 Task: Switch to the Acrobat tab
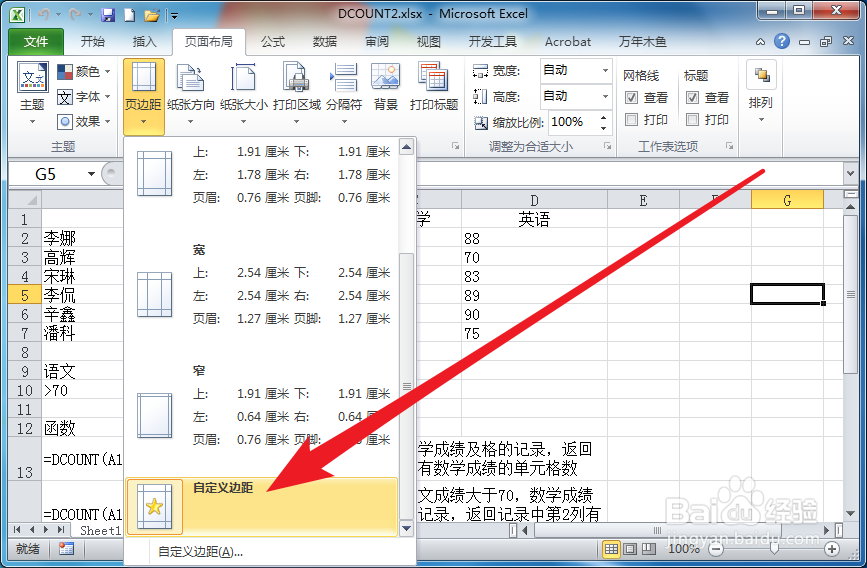[x=568, y=41]
